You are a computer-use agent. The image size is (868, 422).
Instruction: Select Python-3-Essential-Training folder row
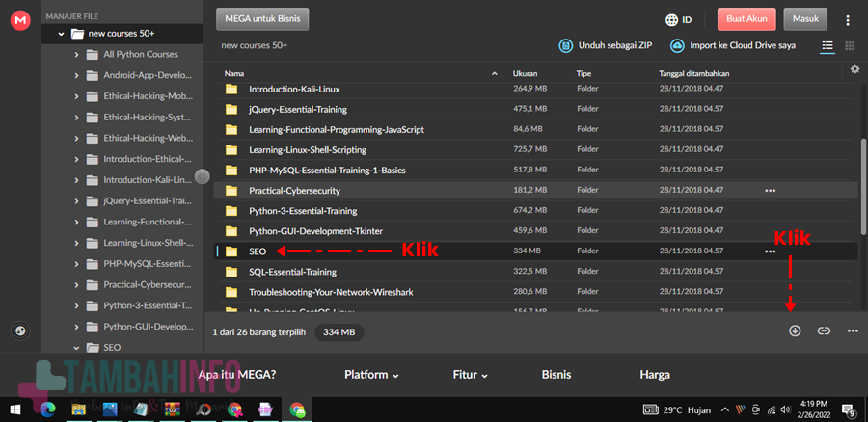pos(535,211)
